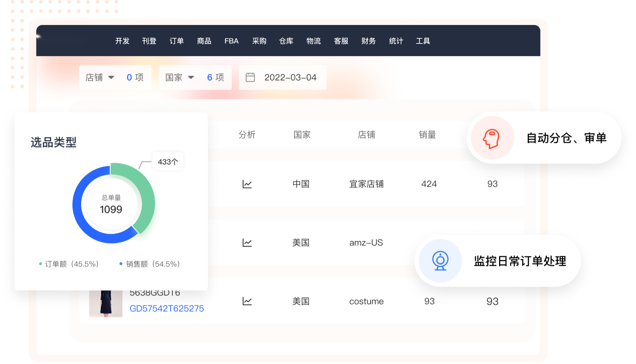Click the webcam icon beside 监控日常订单处理

(440, 261)
